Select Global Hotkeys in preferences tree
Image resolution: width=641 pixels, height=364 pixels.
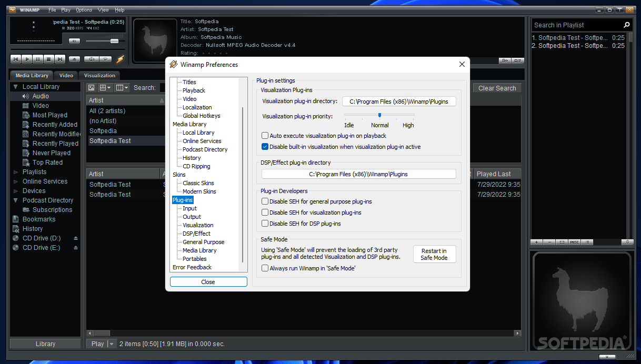pos(202,116)
